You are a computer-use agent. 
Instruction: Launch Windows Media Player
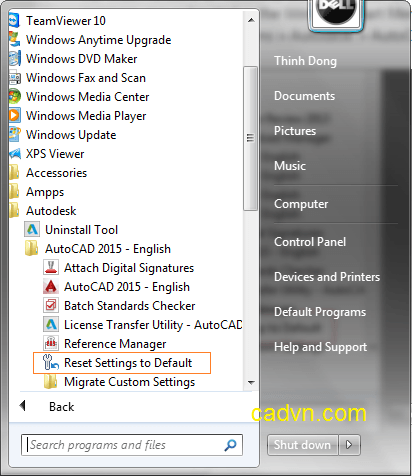point(86,116)
